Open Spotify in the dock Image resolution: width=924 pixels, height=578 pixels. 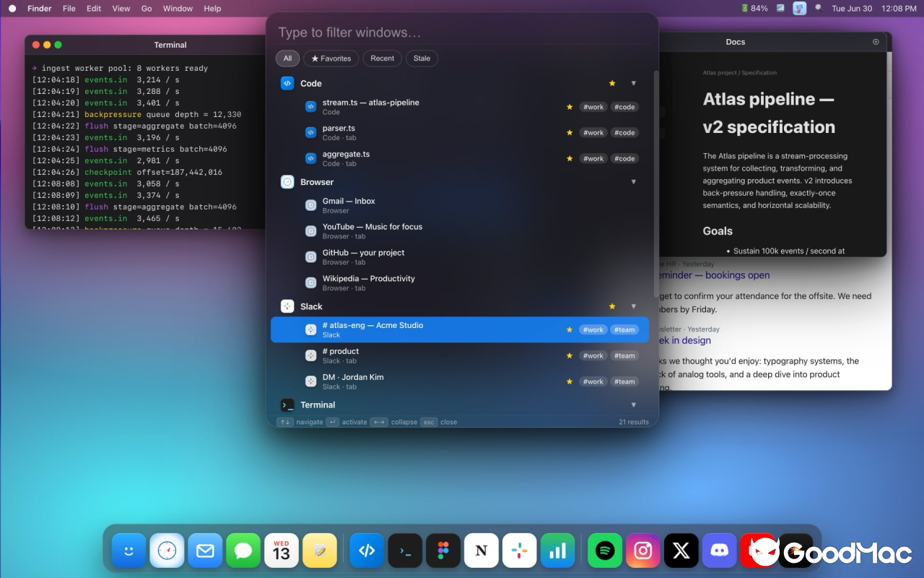click(x=605, y=551)
